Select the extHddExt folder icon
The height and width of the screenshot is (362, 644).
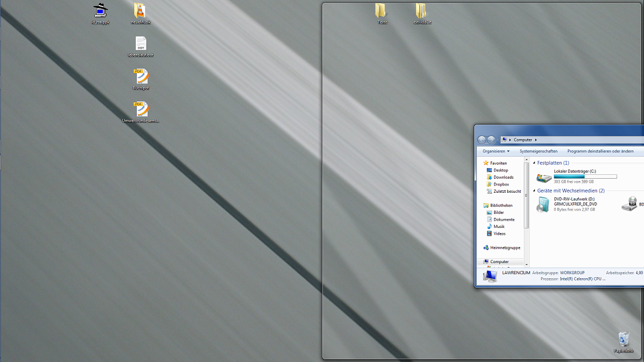422,11
